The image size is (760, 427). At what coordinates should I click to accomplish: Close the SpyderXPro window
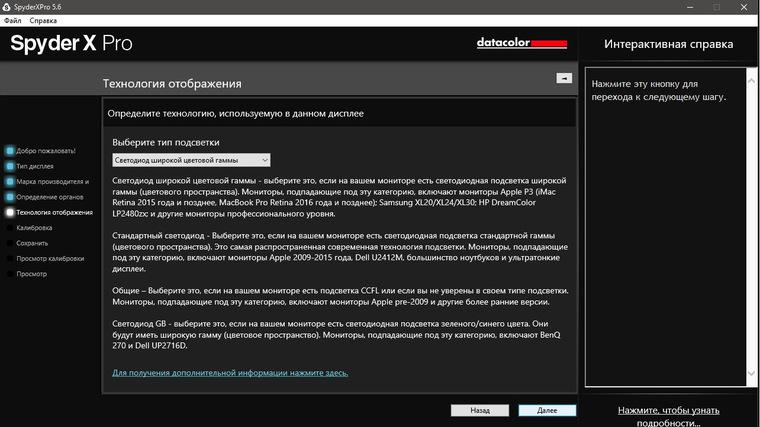[744, 7]
